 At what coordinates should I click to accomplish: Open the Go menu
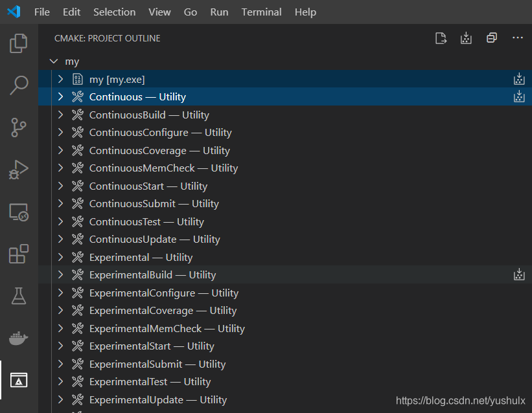point(191,12)
